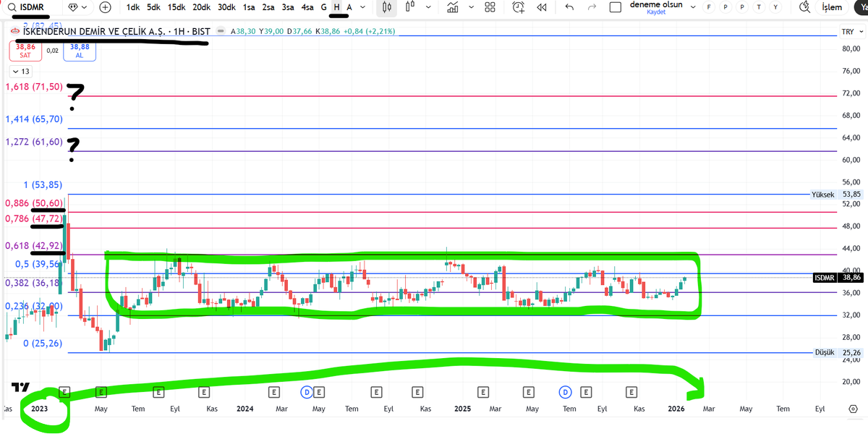Click dividend D marker in 2024
The width and height of the screenshot is (868, 434).
(307, 392)
